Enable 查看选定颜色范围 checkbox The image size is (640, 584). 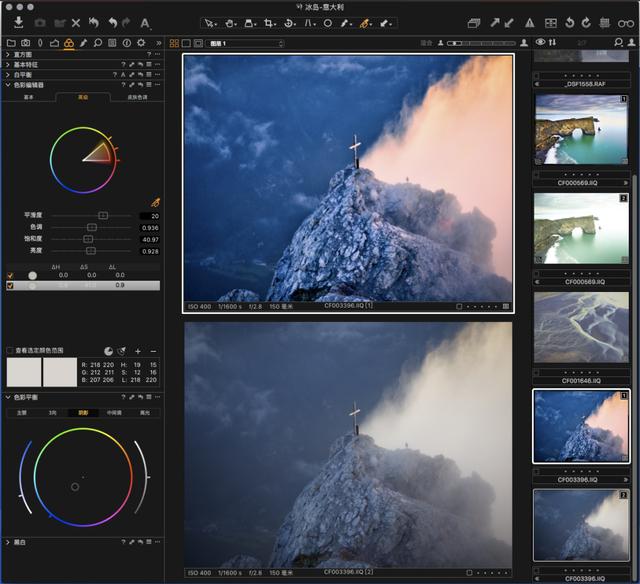[x=10, y=351]
